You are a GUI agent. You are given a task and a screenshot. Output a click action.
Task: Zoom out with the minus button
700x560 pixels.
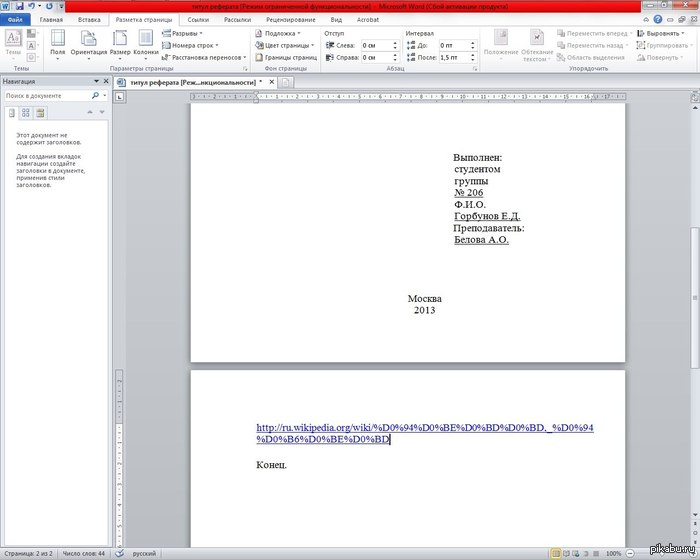(630, 554)
